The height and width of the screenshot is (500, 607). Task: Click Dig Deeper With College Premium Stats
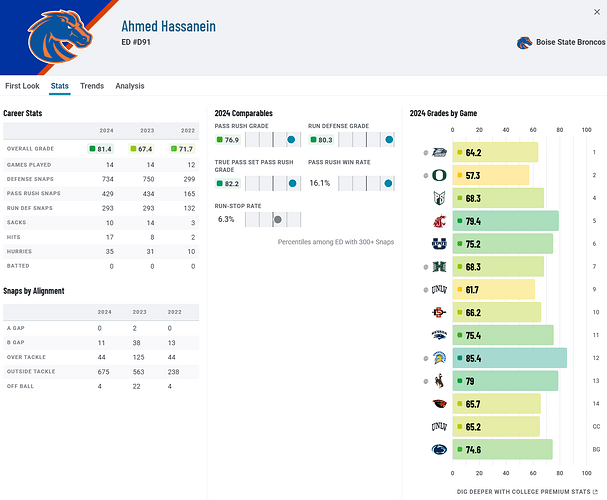click(524, 492)
